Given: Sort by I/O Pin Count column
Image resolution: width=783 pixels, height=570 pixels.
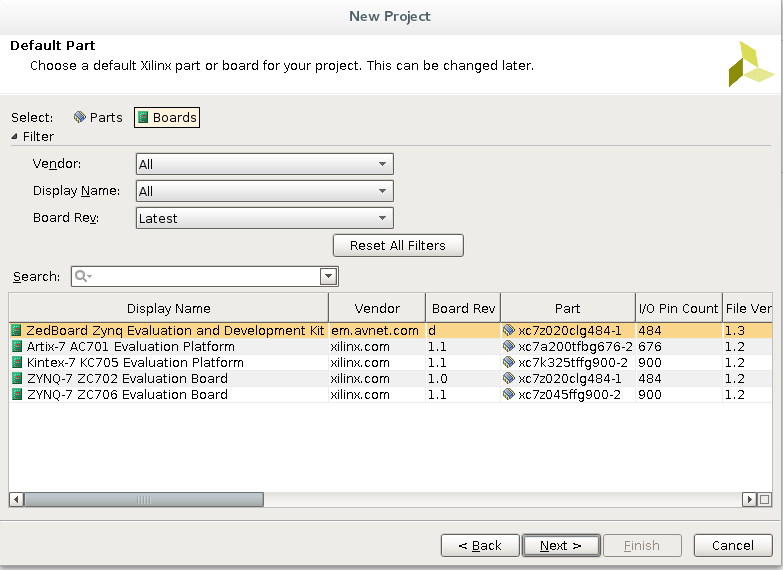Looking at the screenshot, I should 679,308.
